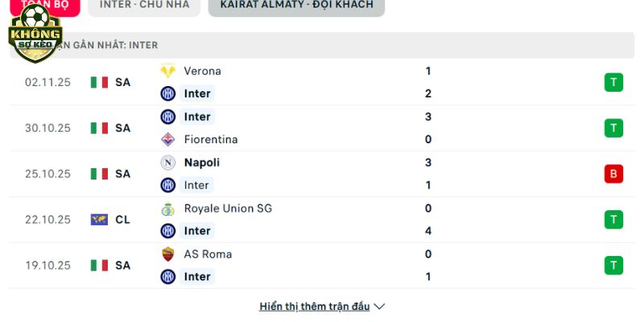Image resolution: width=644 pixels, height=322 pixels.
Task: Click the green T badge for Verona match
Action: 613,82
